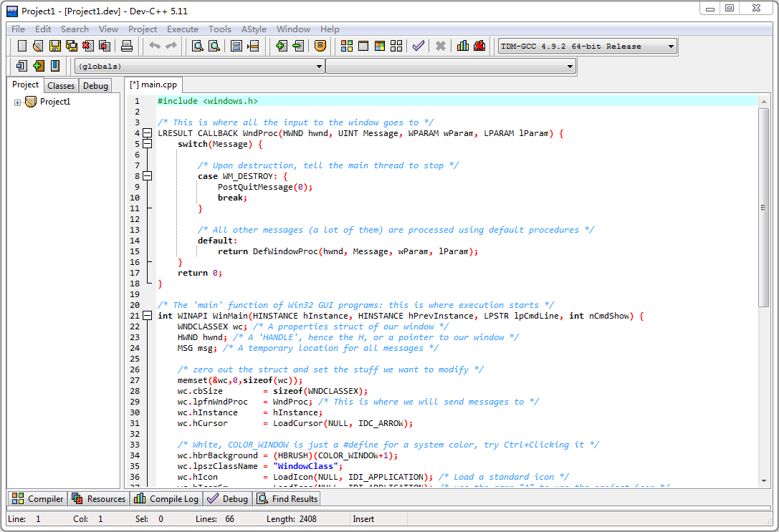The image size is (779, 532).
Task: Show the Compile Log panel
Action: coord(166,498)
